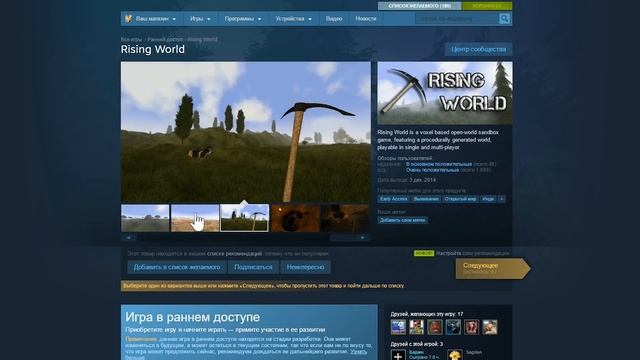The height and width of the screenshot is (360, 640).
Task: Click Добавить в список желаемого
Action: click(177, 267)
